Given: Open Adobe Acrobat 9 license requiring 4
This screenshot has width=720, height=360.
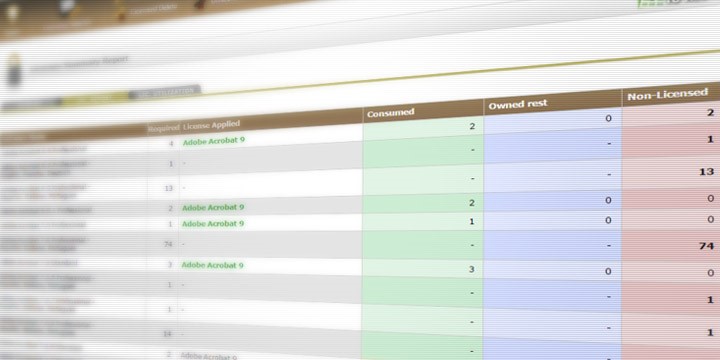Looking at the screenshot, I should [214, 141].
